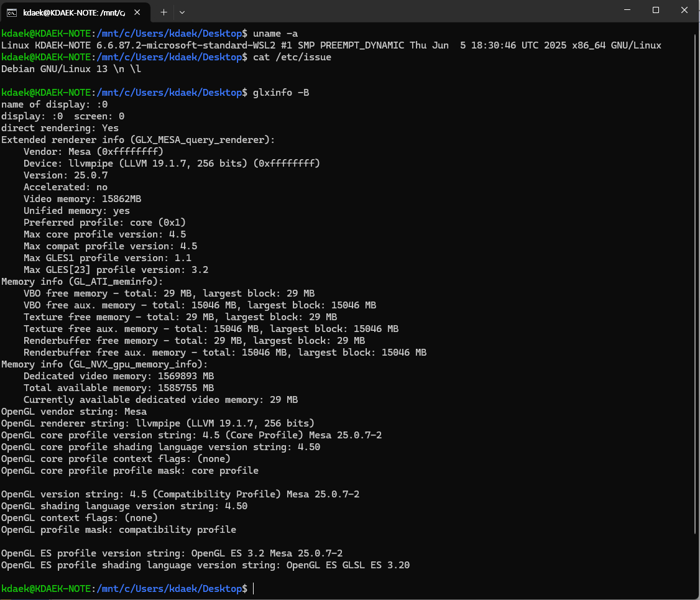Open a new terminal tab with plus icon

(x=164, y=12)
